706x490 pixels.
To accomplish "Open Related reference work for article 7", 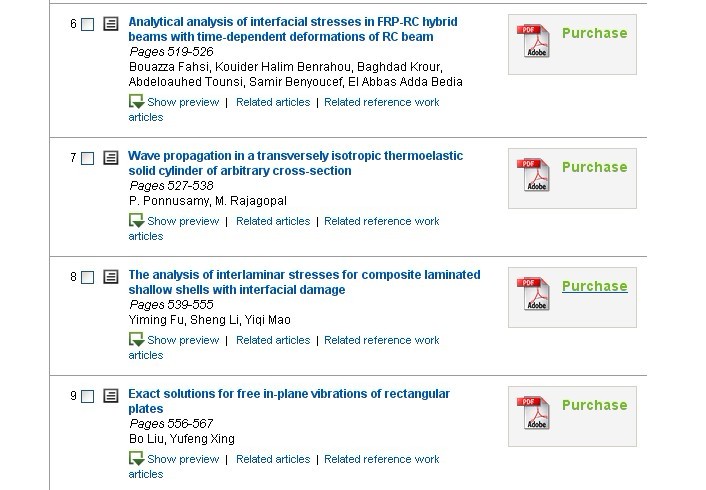I will pyautogui.click(x=381, y=221).
